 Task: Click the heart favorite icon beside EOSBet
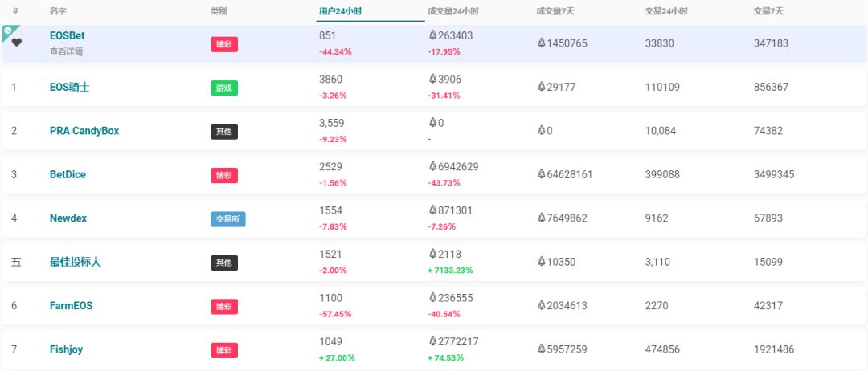[16, 43]
